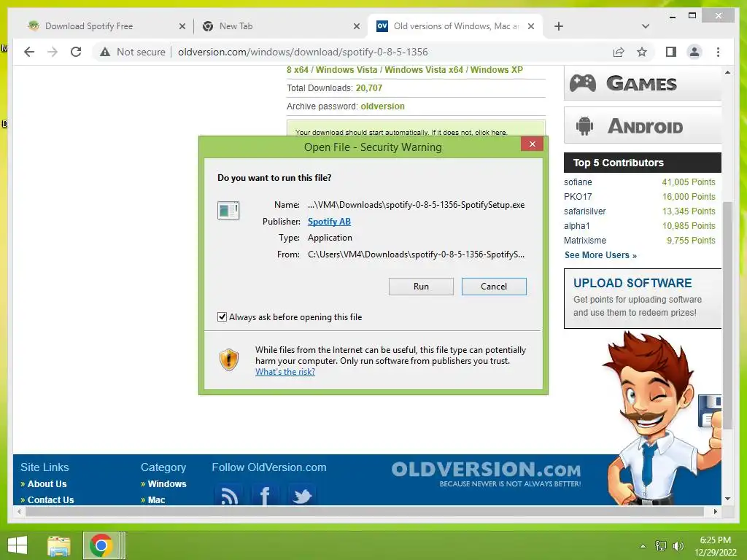Viewport: 747px width, 560px height.
Task: Click the horizontal scrollbar right arrow
Action: [715, 511]
